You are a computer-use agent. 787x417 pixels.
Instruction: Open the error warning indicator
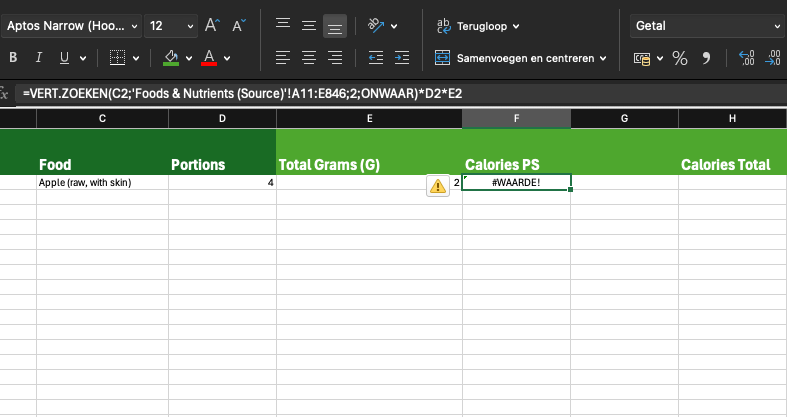tap(438, 186)
